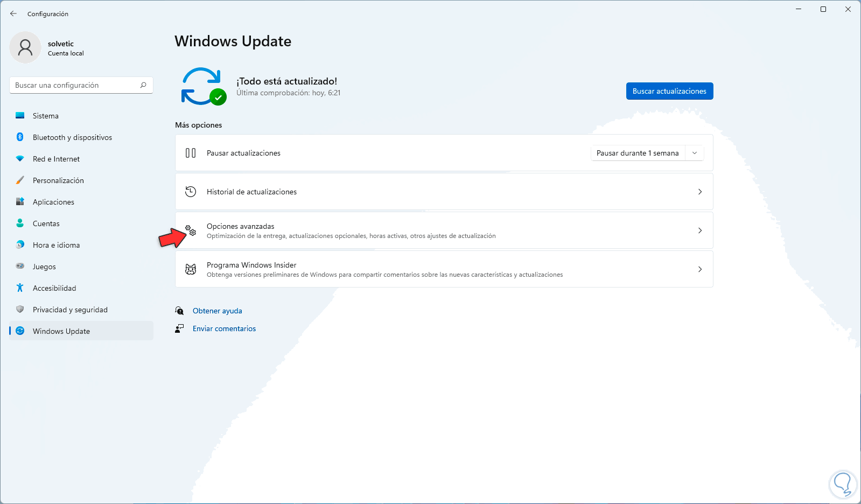The width and height of the screenshot is (861, 504).
Task: Click Buscar actualizaciones button
Action: coord(669,91)
